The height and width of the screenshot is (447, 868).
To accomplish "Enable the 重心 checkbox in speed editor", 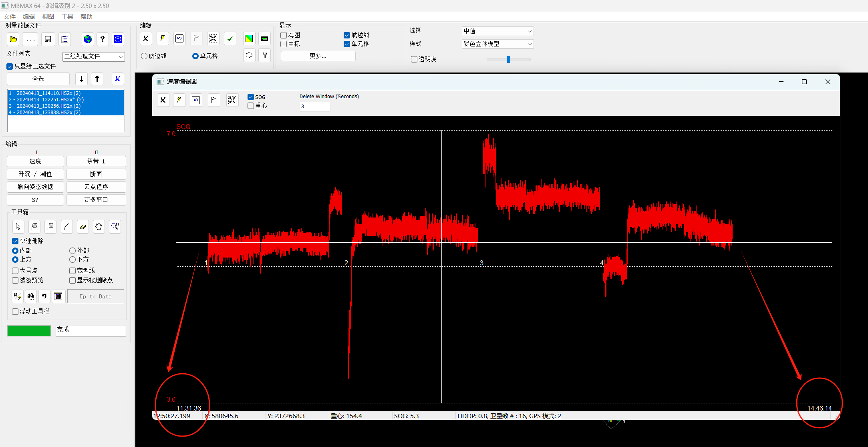I will click(x=251, y=105).
